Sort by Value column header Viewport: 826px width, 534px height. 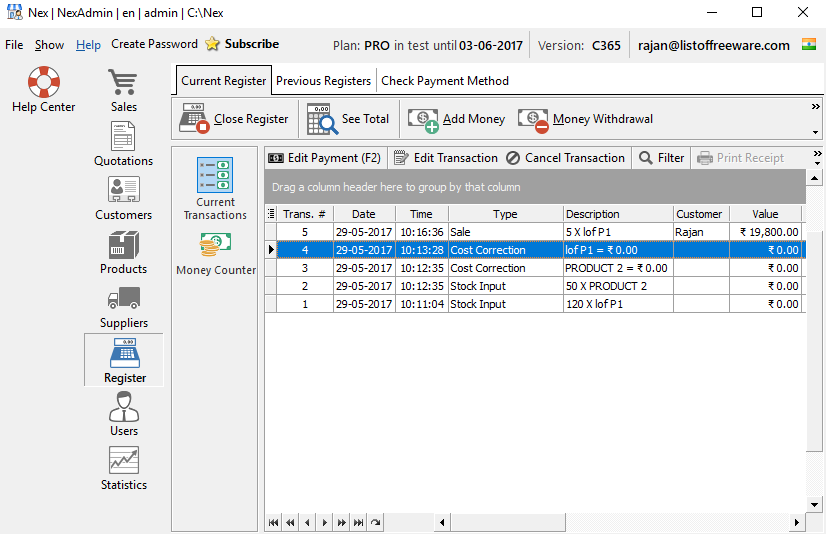pyautogui.click(x=765, y=214)
